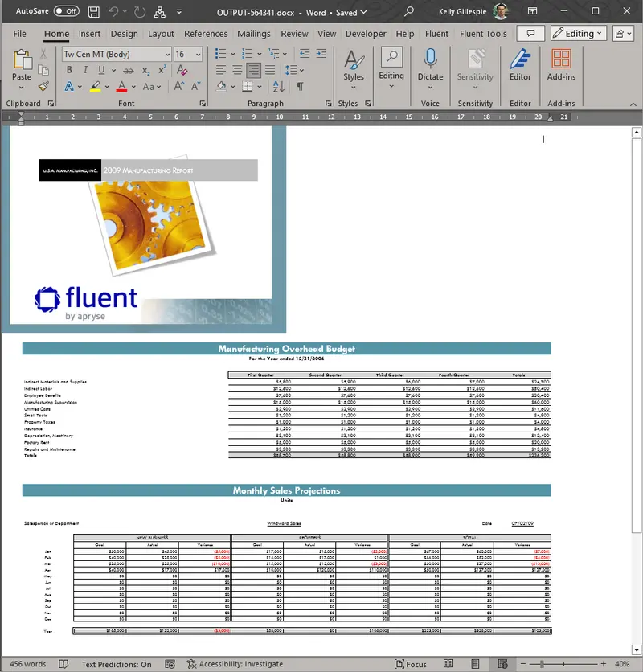Open the Editor tool
This screenshot has height=672, width=643.
point(520,65)
